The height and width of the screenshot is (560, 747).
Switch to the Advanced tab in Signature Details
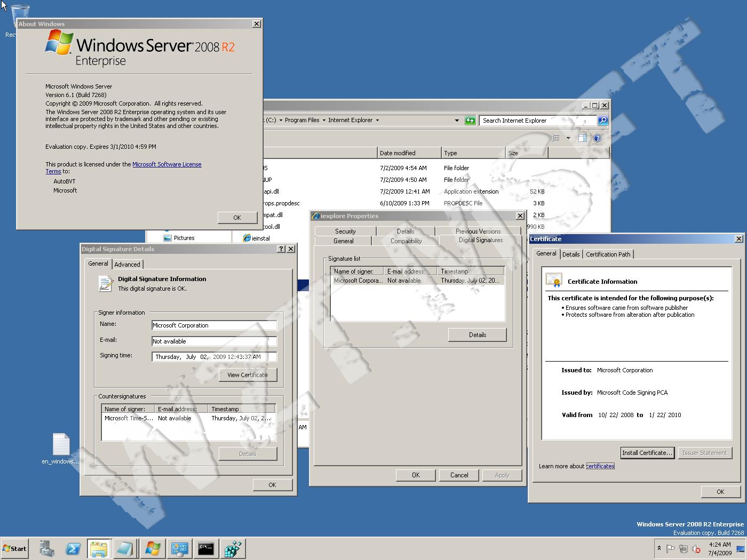(127, 264)
